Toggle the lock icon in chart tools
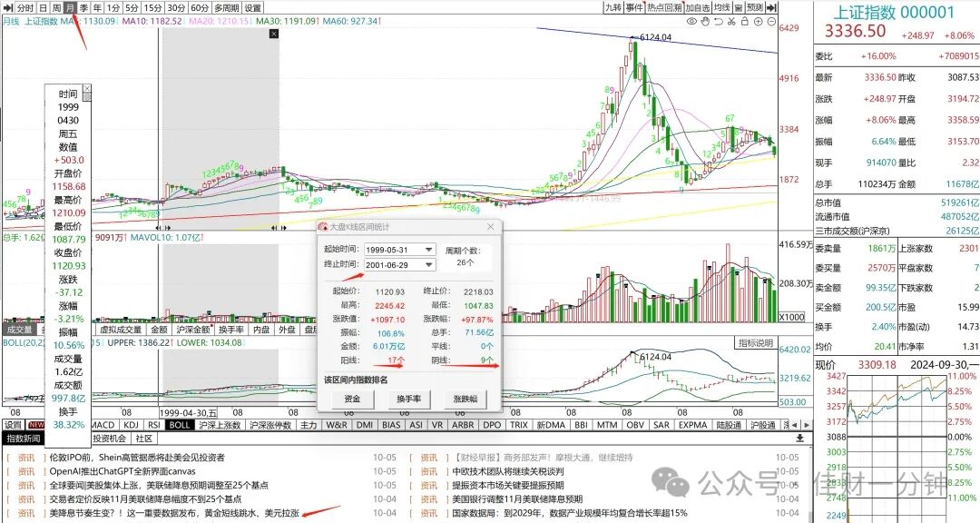This screenshot has height=523, width=980. 744,21
